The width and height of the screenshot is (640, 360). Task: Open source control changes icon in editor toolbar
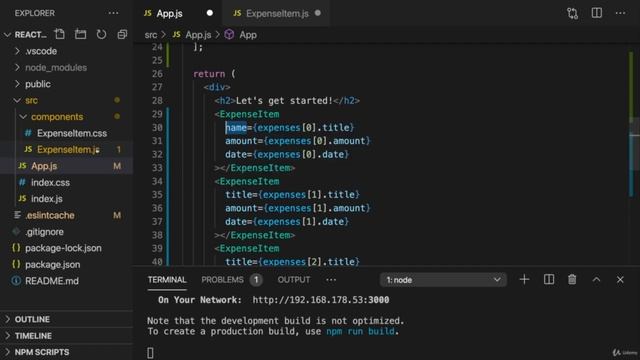(x=572, y=13)
